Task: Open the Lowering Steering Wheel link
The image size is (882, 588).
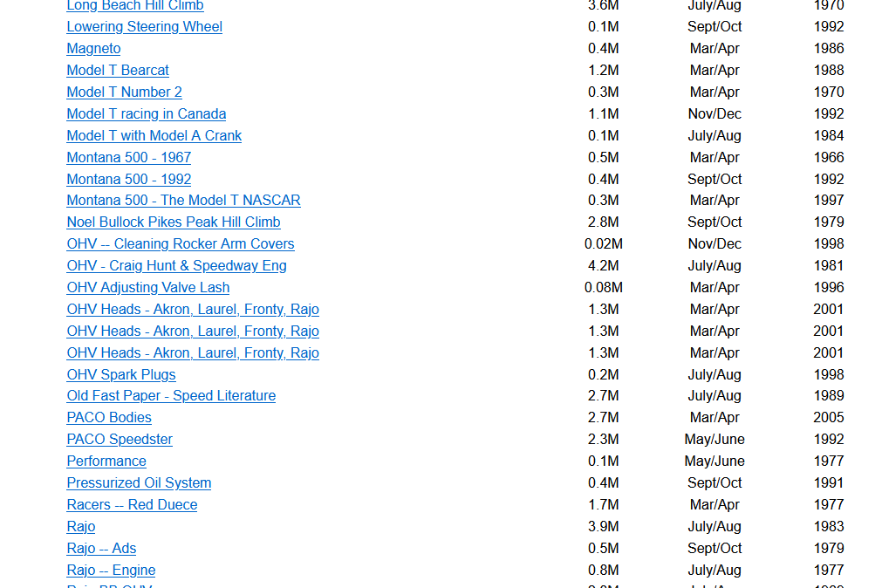Action: [x=144, y=27]
